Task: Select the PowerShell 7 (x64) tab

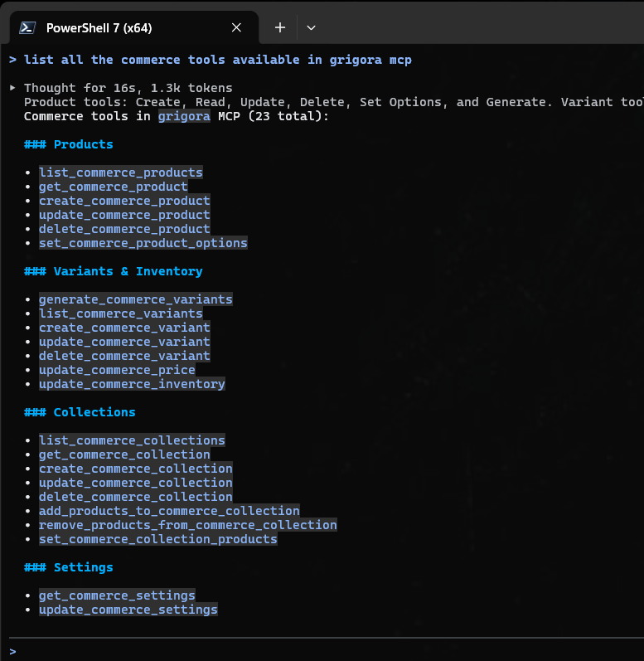Action: [133, 28]
